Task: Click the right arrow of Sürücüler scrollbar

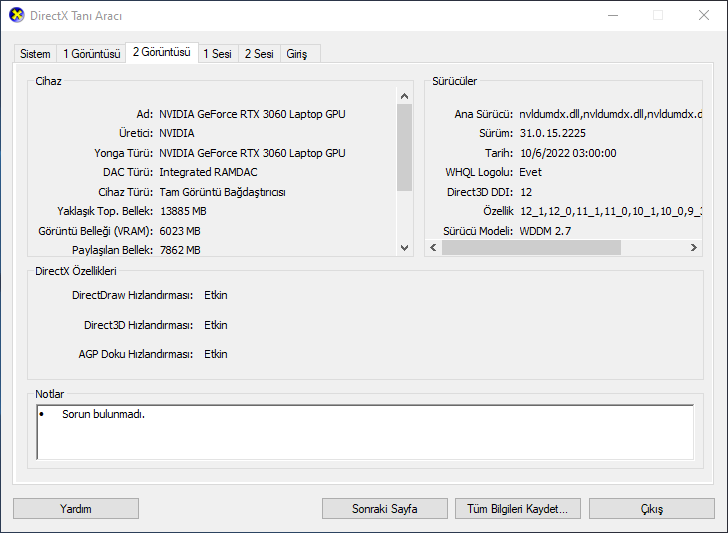Action: pyautogui.click(x=694, y=247)
